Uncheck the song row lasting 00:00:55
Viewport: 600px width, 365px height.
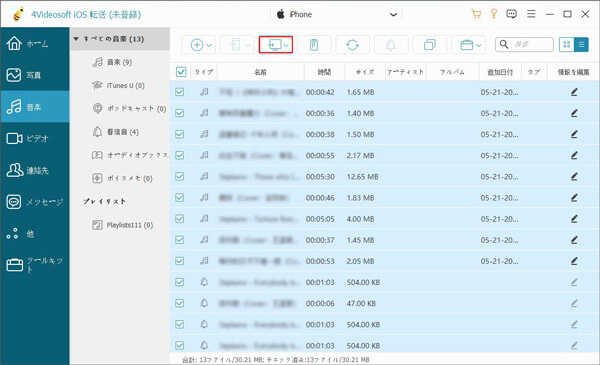(179, 155)
